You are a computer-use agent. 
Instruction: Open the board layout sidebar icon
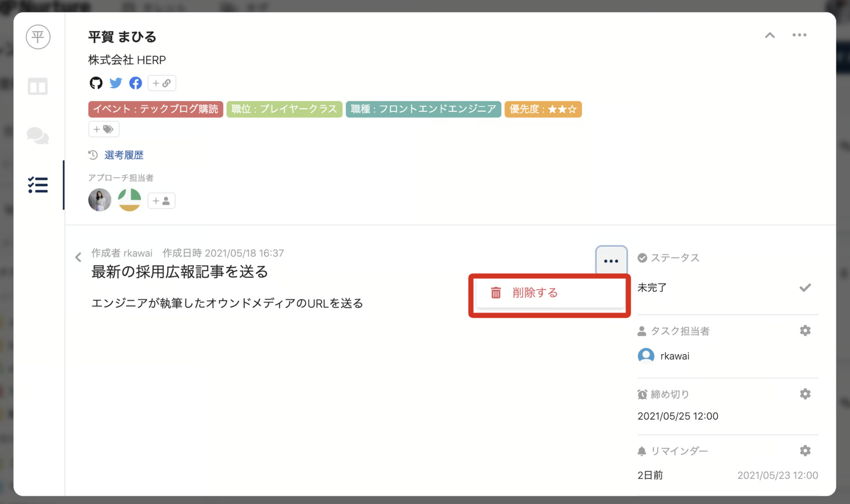point(38,87)
